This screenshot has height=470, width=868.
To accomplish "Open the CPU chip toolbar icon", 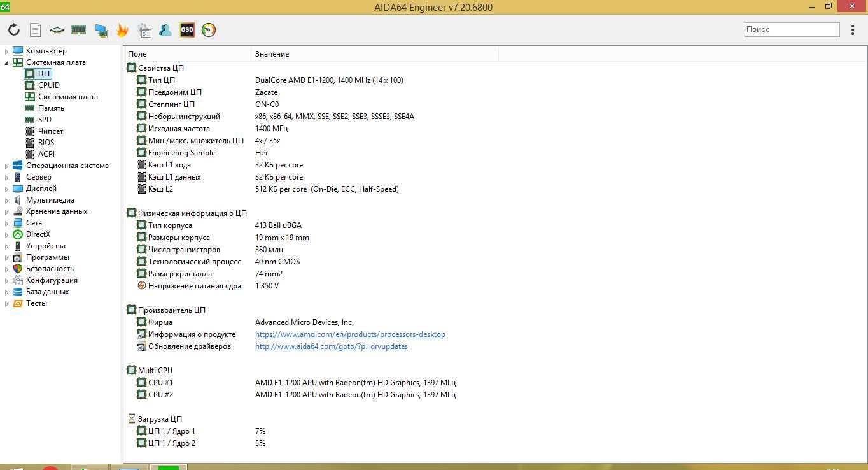I will [57, 30].
